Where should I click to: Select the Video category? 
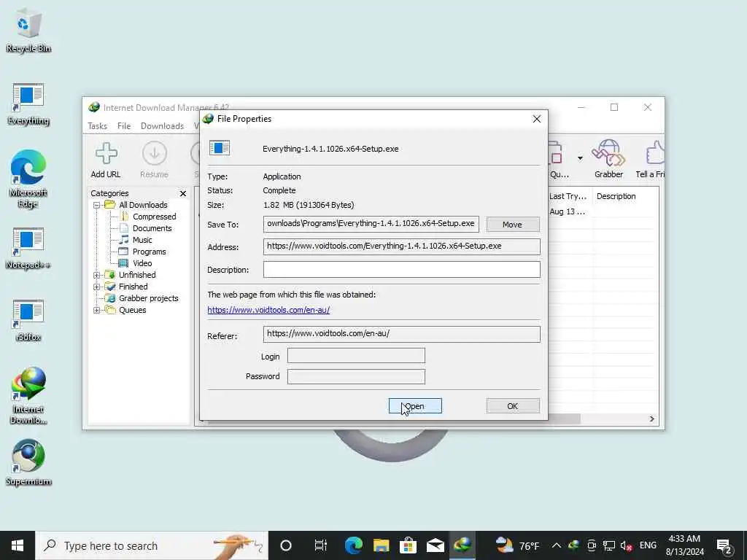tap(142, 263)
